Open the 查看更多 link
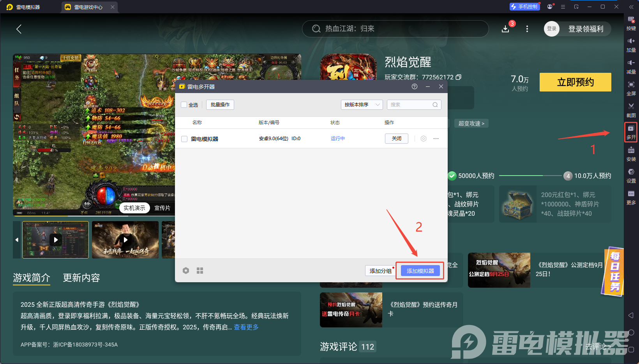 [x=246, y=327]
